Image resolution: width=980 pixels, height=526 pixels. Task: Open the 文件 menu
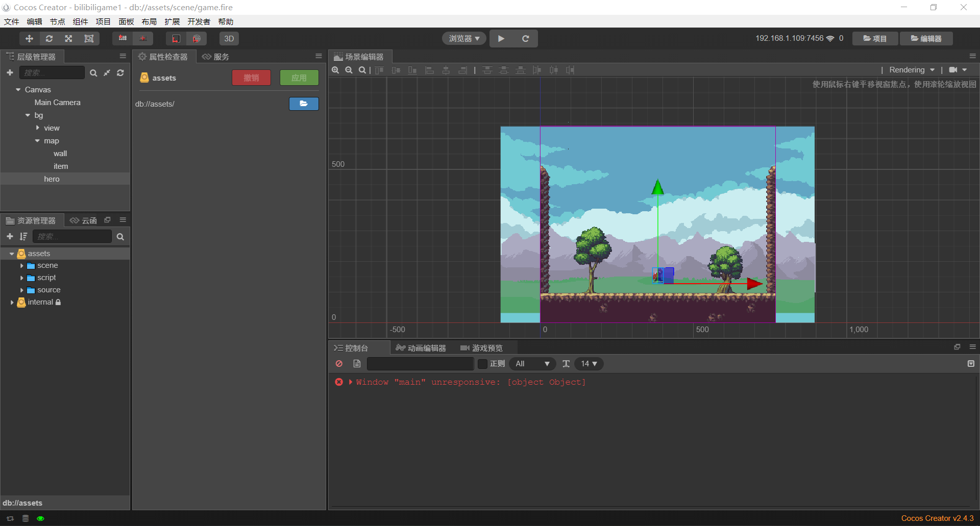pos(11,21)
